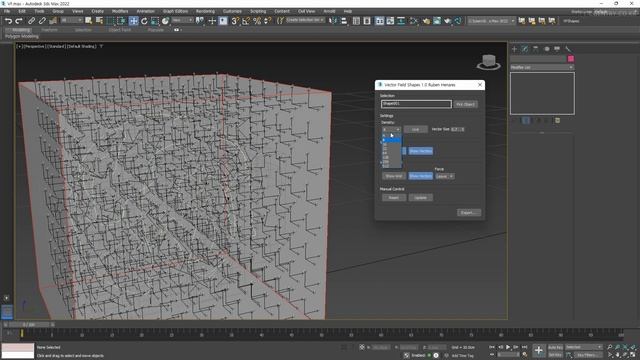Viewport: 640px width, 360px height.
Task: Activate the Select and Move tool
Action: pos(133,21)
